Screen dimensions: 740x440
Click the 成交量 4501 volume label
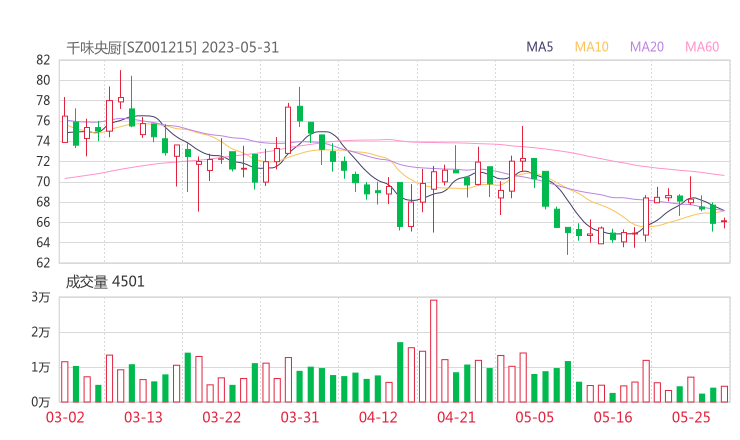coord(105,282)
